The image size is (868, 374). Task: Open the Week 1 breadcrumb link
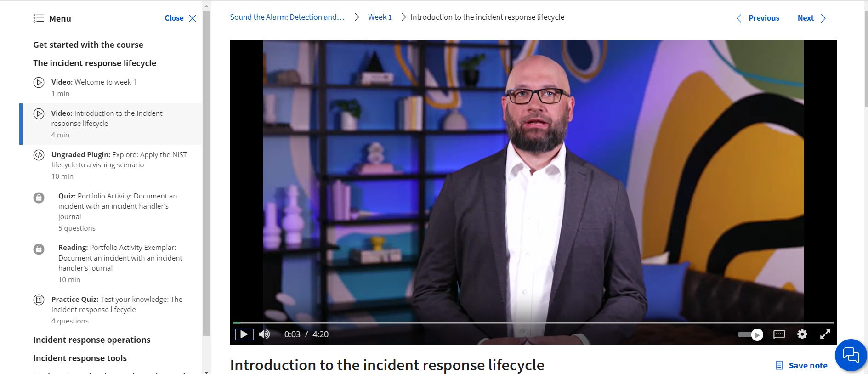[380, 17]
